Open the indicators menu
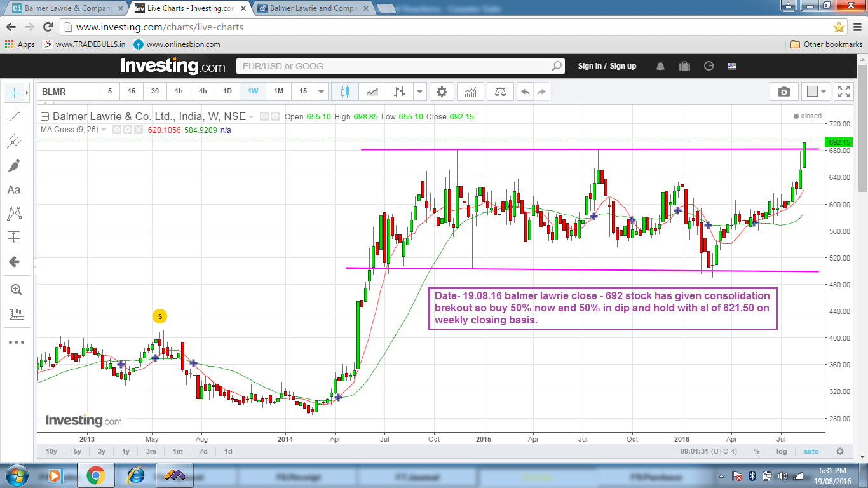 pos(471,91)
